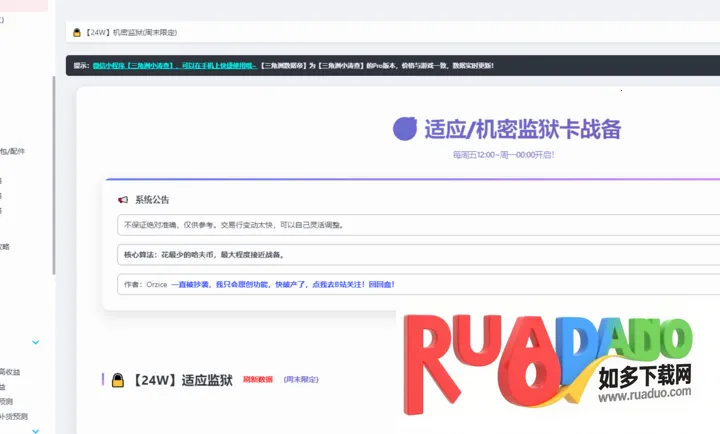Click the 可以在手机上快捷使用哦 link
This screenshot has width=720, height=434.
click(217, 66)
